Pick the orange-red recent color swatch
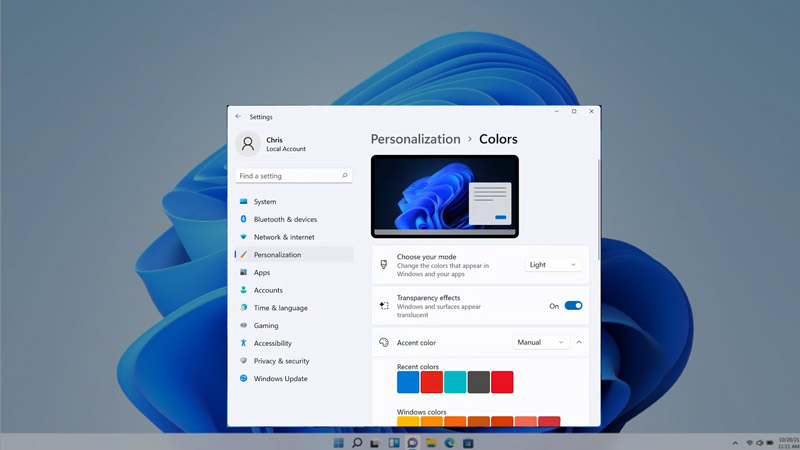 click(432, 382)
